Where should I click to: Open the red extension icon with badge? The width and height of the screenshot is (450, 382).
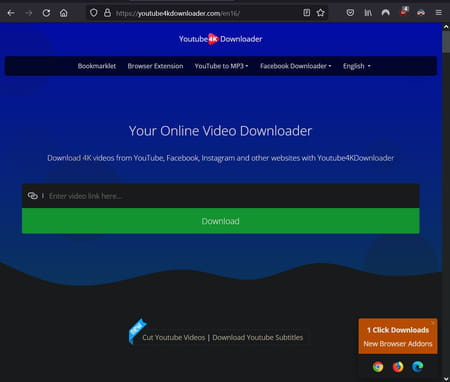(x=403, y=12)
